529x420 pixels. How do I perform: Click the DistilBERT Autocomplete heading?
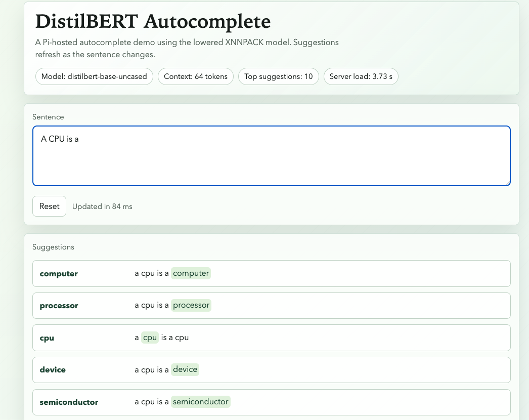tap(153, 22)
